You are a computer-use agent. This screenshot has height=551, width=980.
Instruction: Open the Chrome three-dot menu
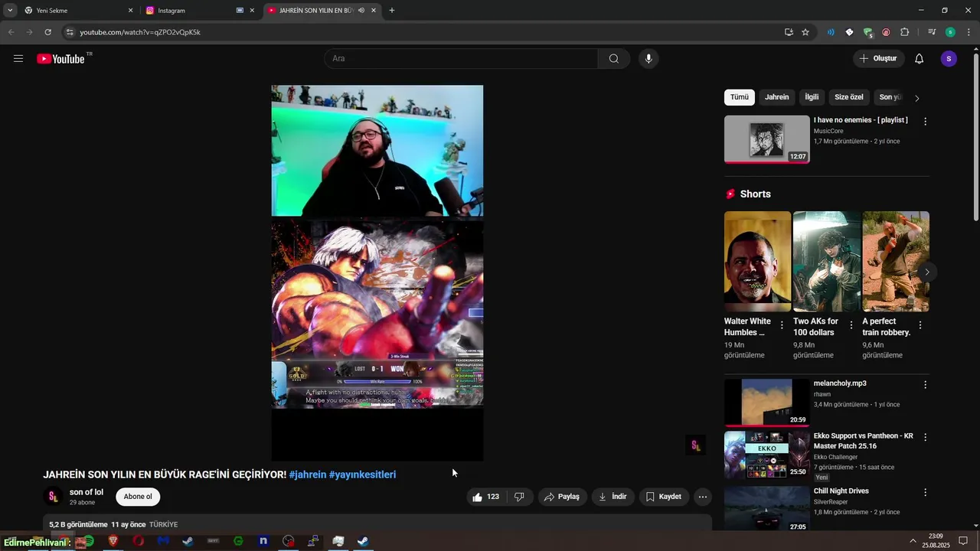click(x=969, y=32)
